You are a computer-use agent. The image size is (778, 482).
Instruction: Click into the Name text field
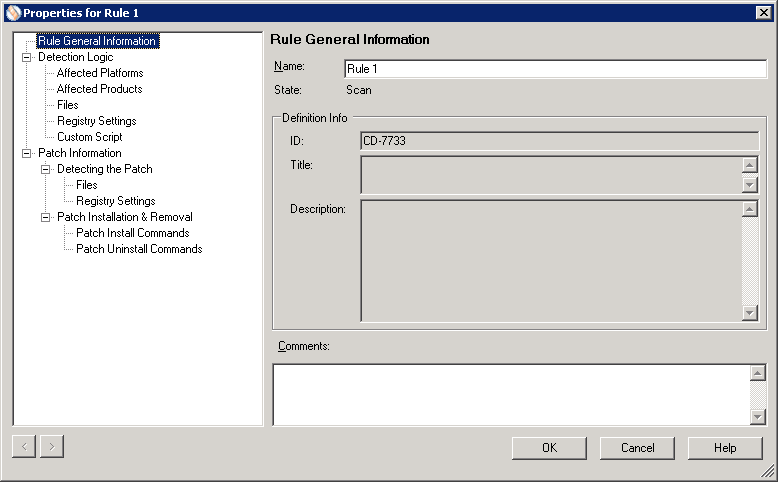554,69
